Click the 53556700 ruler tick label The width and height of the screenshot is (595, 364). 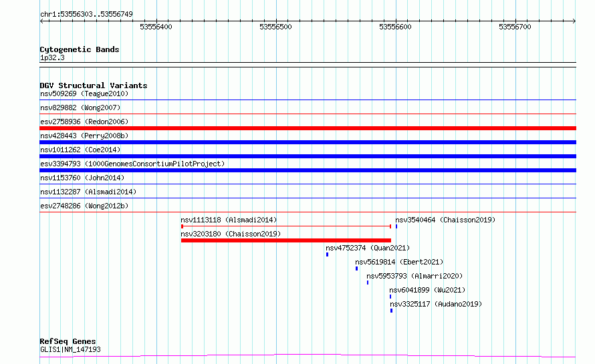pyautogui.click(x=515, y=27)
